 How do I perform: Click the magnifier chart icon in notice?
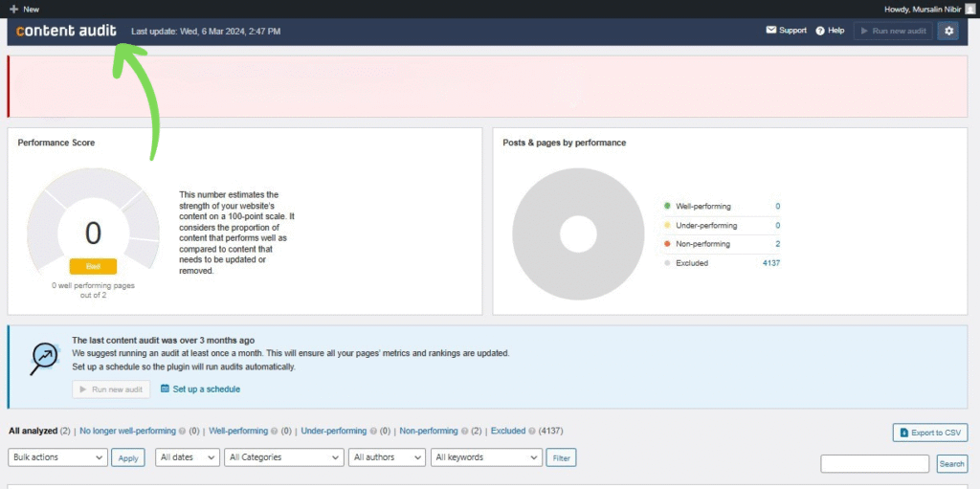(44, 359)
